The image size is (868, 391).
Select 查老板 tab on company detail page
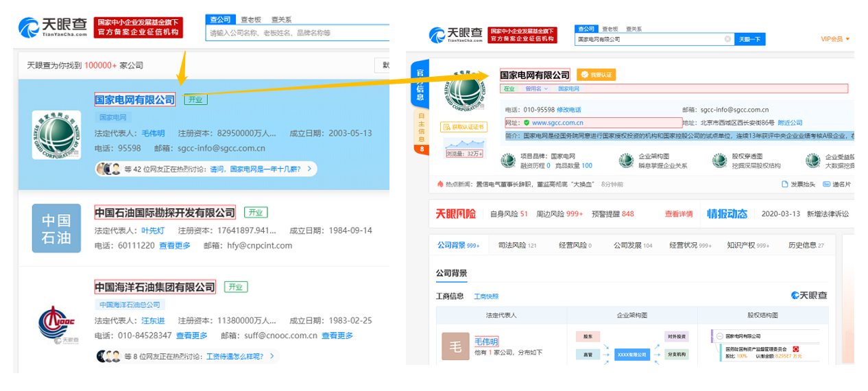(610, 29)
